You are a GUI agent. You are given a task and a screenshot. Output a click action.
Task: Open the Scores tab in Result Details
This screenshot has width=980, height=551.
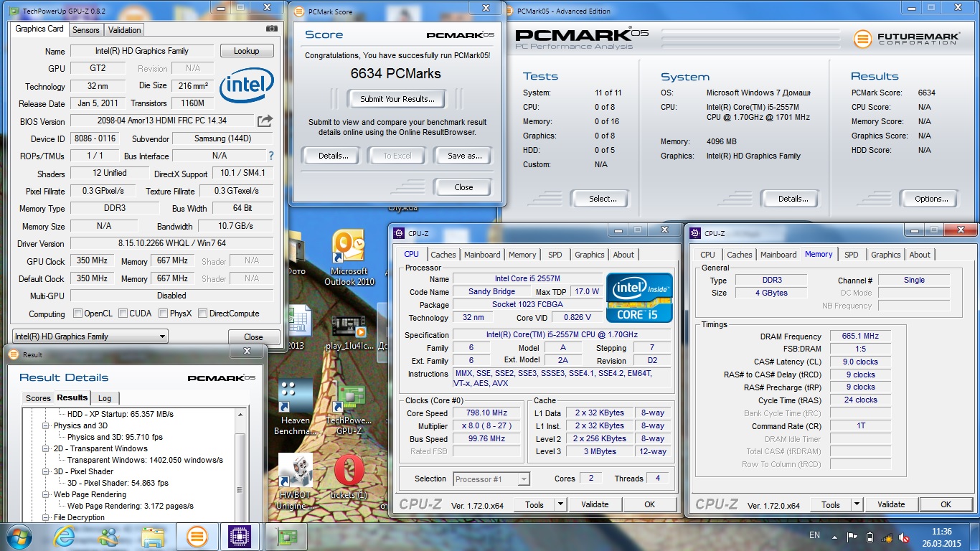pyautogui.click(x=38, y=398)
